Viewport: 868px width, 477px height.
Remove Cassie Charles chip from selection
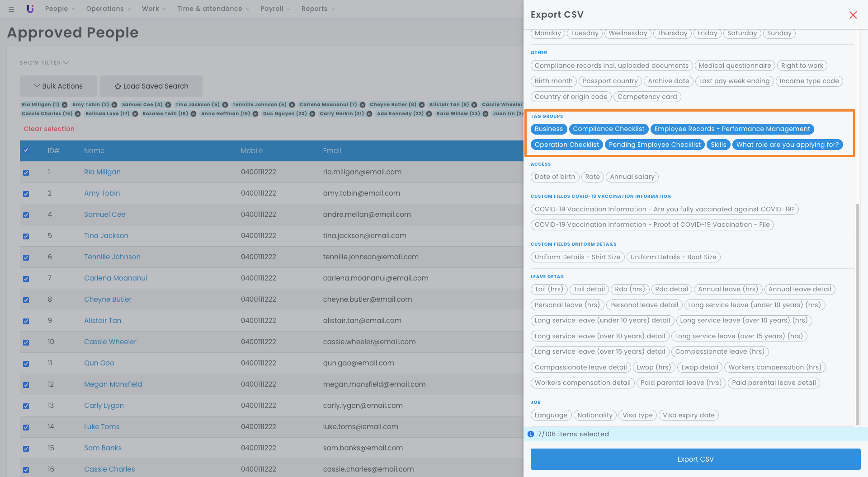[x=78, y=114]
